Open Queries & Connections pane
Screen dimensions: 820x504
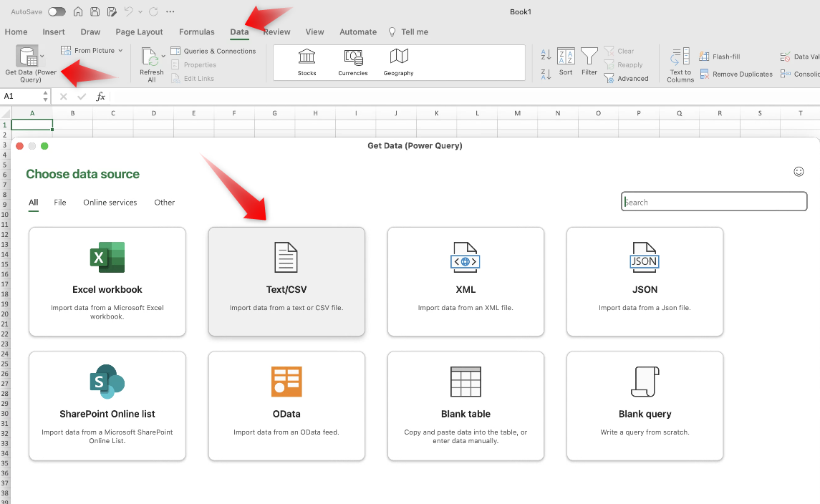coord(213,51)
